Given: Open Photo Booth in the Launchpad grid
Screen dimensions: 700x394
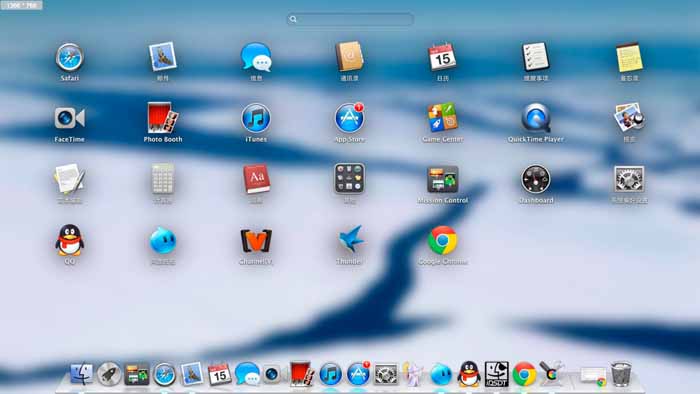Looking at the screenshot, I should point(162,118).
